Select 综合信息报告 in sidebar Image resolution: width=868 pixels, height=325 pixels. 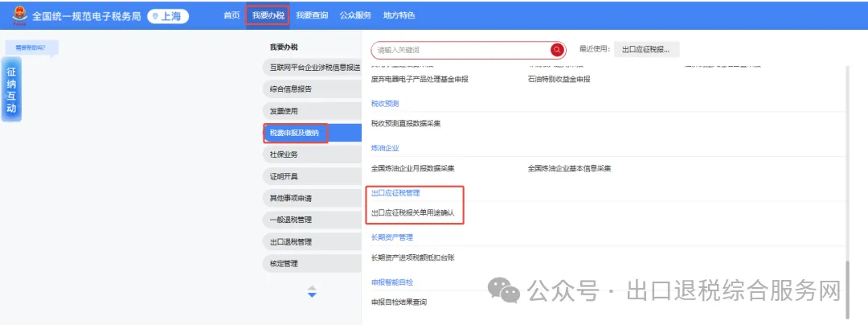pyautogui.click(x=312, y=88)
